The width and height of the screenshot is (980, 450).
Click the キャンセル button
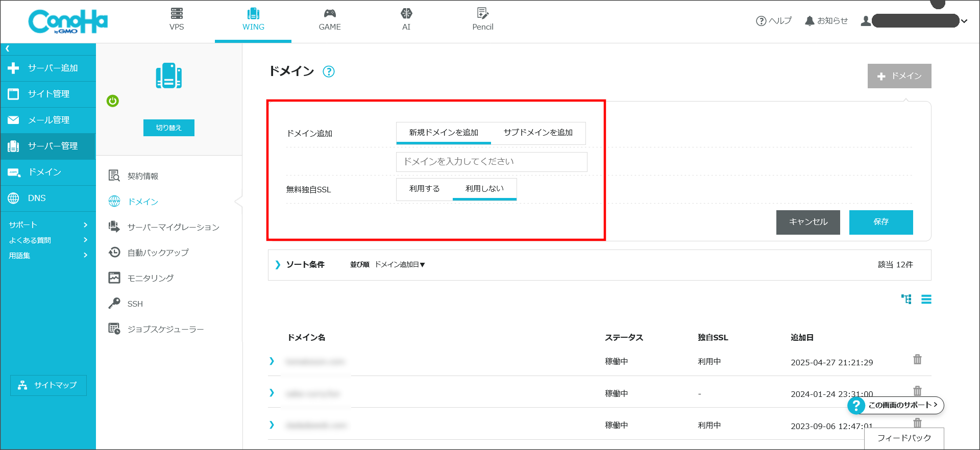(x=807, y=222)
